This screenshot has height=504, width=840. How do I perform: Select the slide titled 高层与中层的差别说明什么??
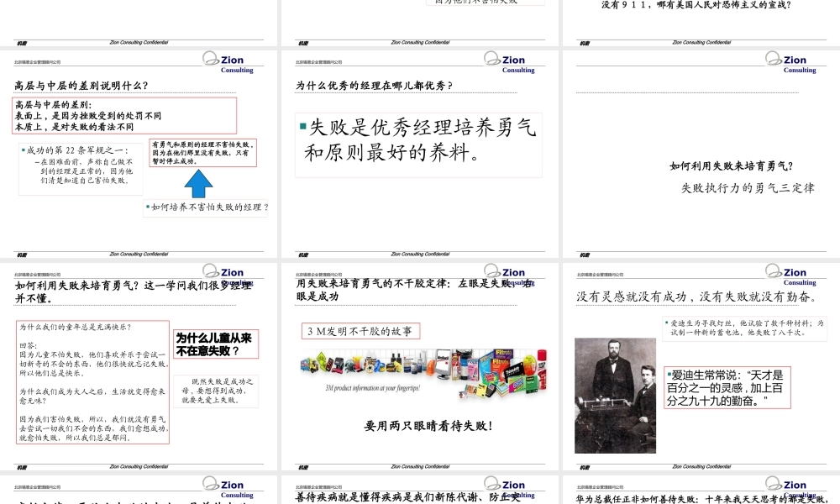coord(139,154)
